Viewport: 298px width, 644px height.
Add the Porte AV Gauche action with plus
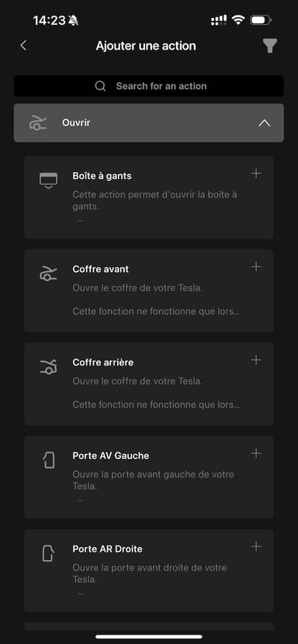256,453
